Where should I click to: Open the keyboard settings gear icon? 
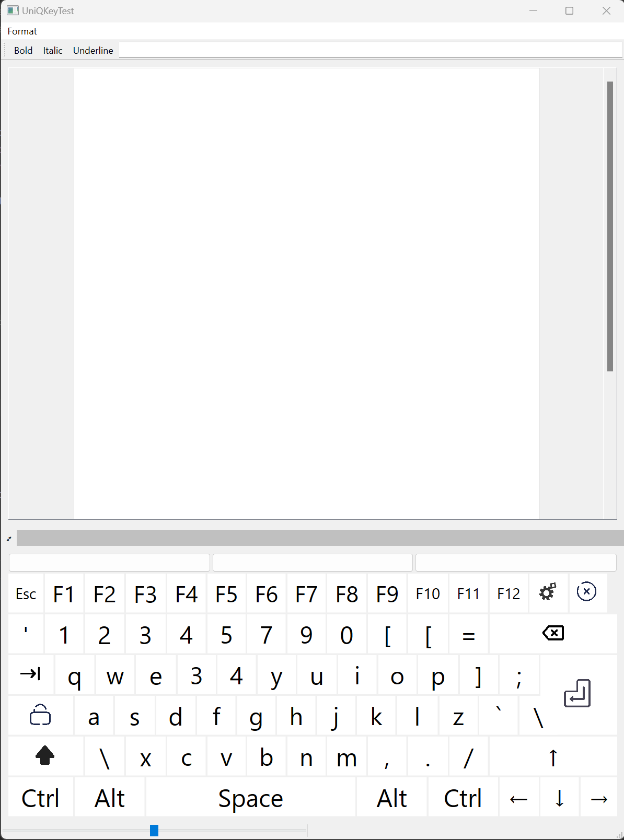coord(548,593)
